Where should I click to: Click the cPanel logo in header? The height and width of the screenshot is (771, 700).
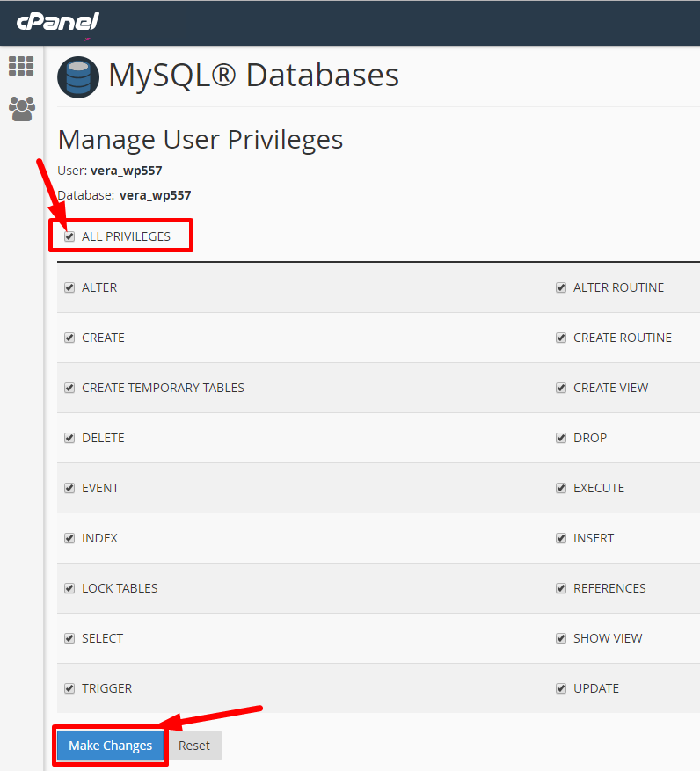pyautogui.click(x=57, y=22)
